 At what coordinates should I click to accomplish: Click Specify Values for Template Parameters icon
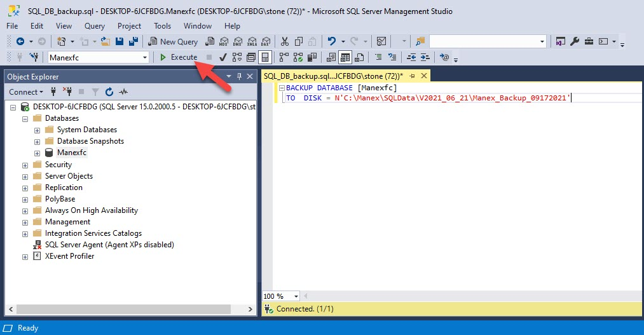coord(444,57)
